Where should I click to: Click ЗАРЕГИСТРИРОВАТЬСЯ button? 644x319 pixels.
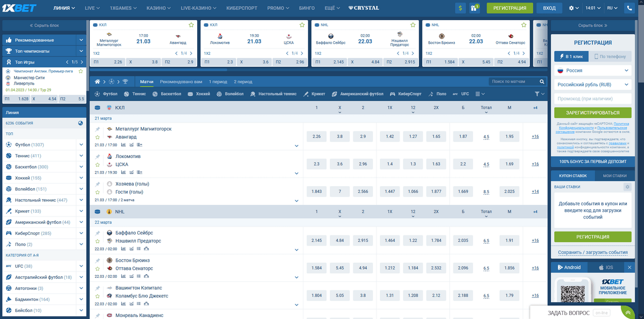pos(593,113)
